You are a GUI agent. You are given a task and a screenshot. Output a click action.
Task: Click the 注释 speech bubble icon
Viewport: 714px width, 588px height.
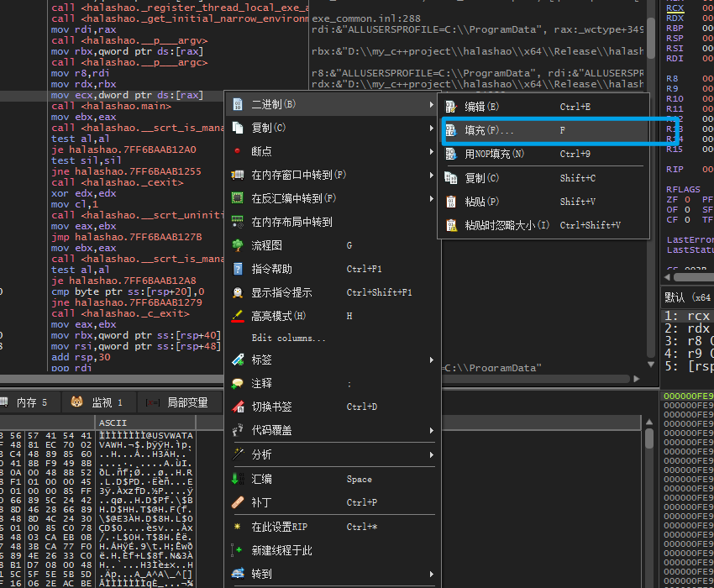(238, 383)
